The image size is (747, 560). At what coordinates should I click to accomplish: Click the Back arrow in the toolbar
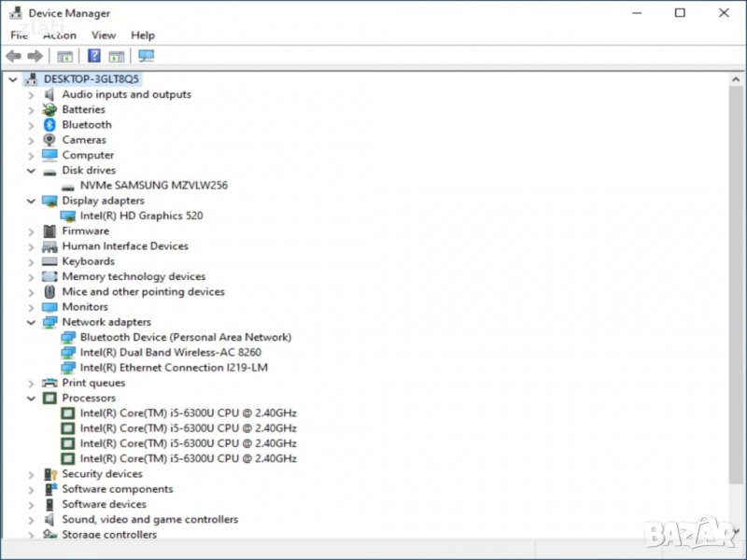[x=13, y=56]
